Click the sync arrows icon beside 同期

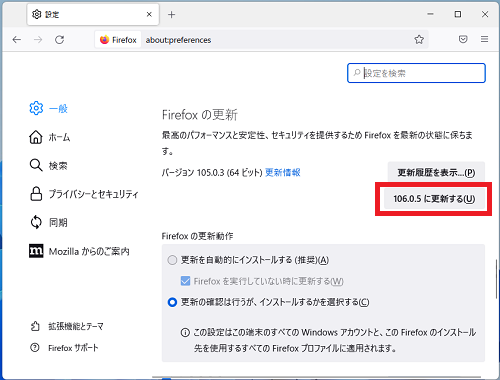click(36, 222)
